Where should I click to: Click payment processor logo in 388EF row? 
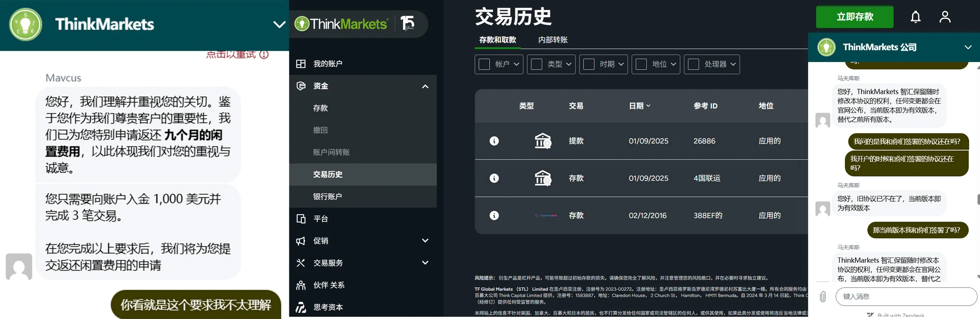pos(546,215)
